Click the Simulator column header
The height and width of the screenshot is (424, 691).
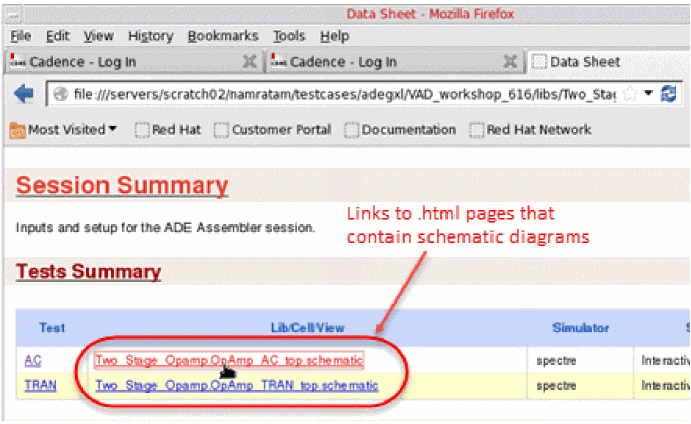(580, 327)
